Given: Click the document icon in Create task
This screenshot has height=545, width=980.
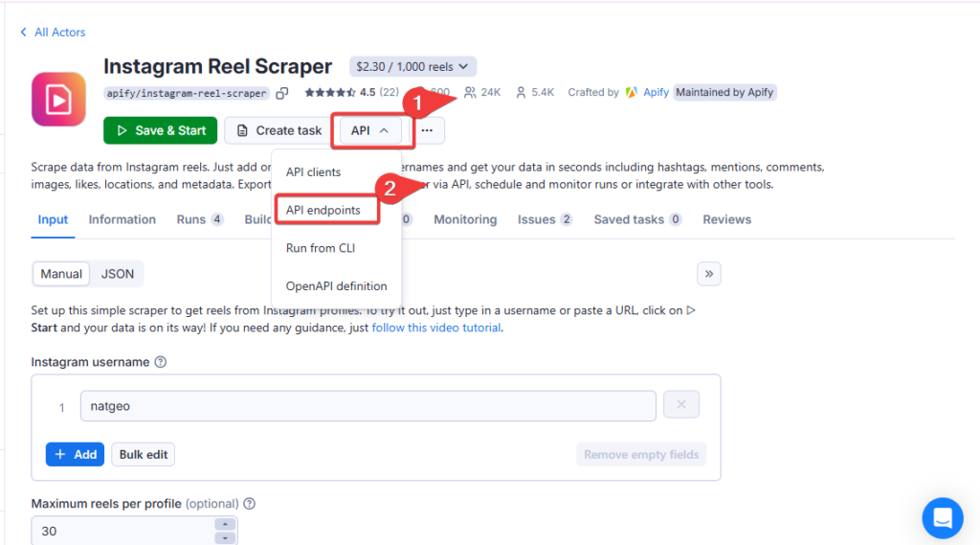Looking at the screenshot, I should tap(242, 130).
